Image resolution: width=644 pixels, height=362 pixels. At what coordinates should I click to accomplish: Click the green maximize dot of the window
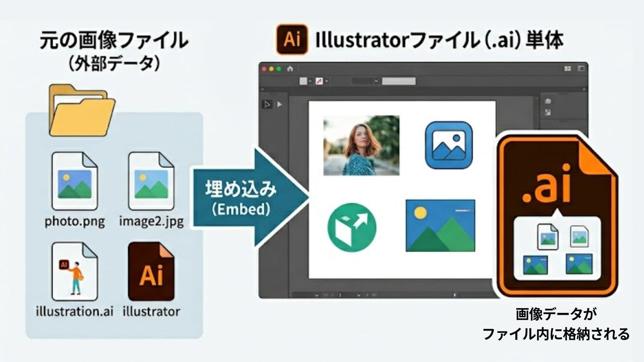[x=279, y=69]
